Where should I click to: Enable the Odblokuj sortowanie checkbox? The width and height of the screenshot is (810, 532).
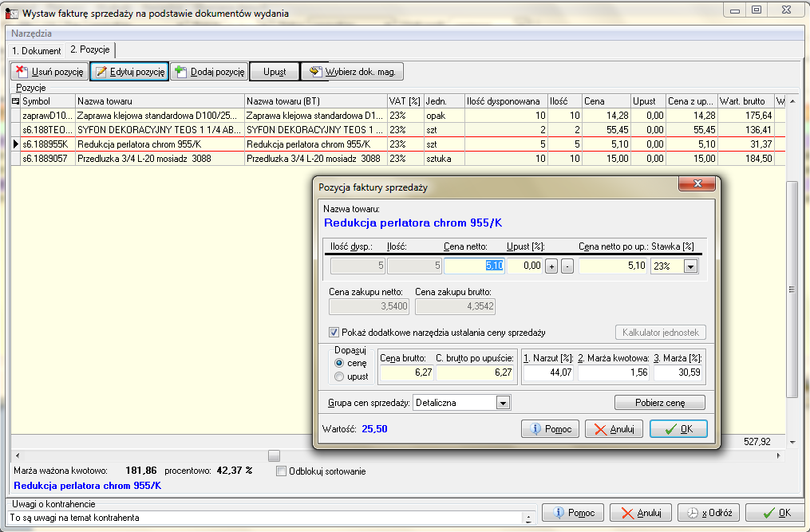281,471
